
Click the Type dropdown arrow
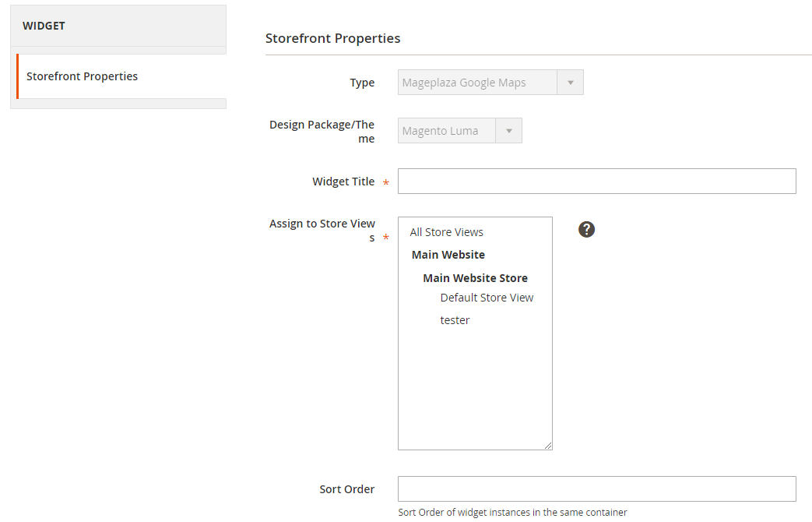[570, 83]
